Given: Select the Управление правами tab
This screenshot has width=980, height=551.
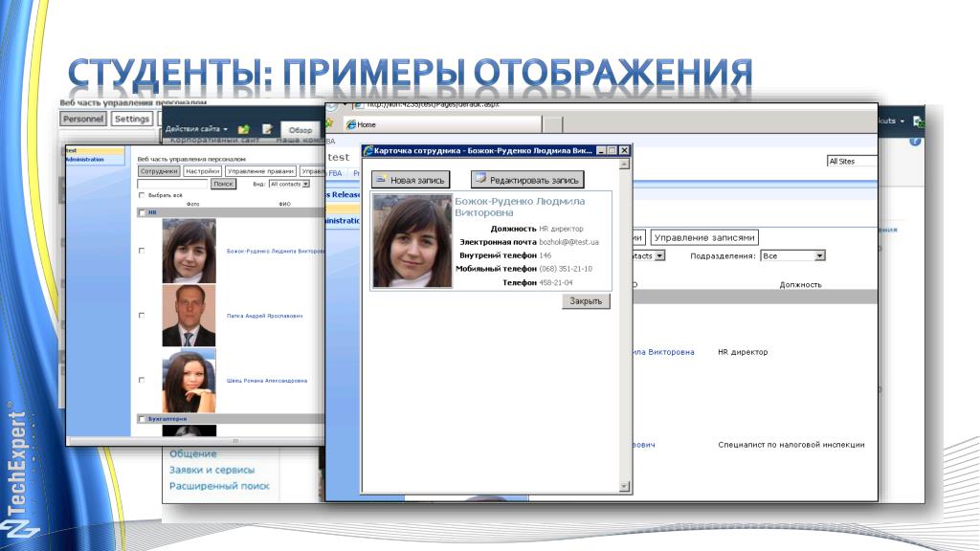Looking at the screenshot, I should (260, 171).
